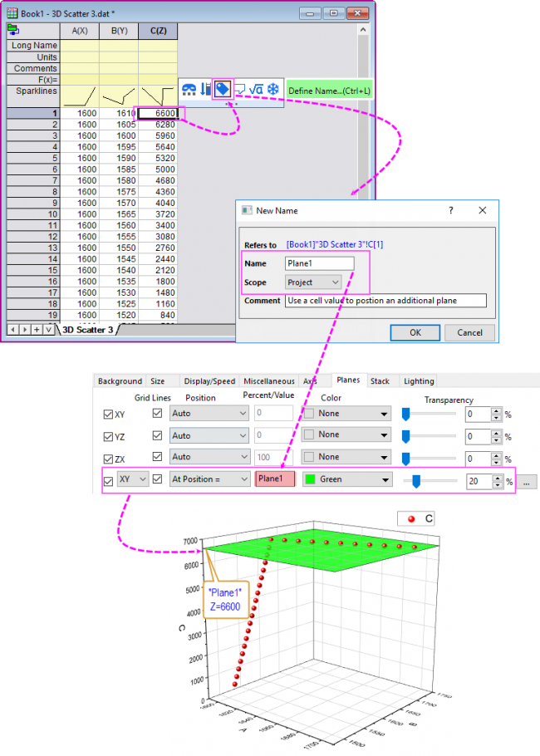Image resolution: width=540 pixels, height=756 pixels.
Task: Toggle the YZ plane checkbox
Action: click(109, 436)
